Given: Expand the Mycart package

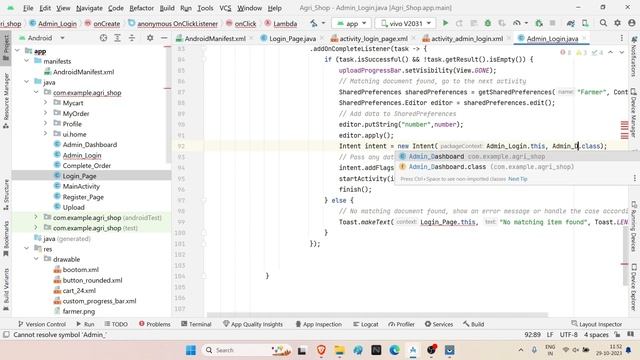Looking at the screenshot, I should [45, 102].
